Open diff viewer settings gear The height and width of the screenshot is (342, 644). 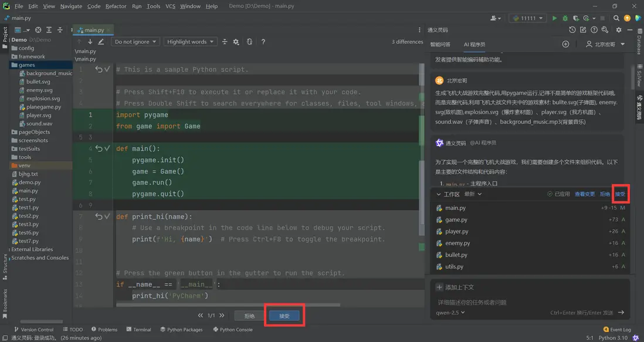(x=236, y=42)
